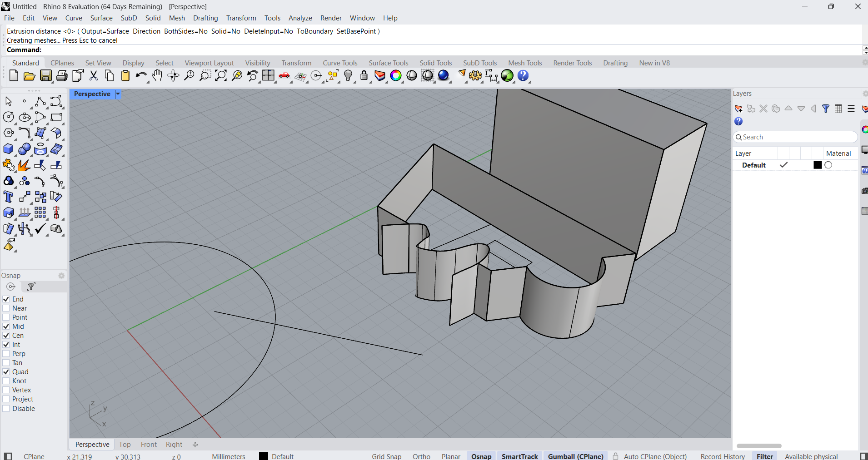Select the Undo toolbar icon
Image resolution: width=868 pixels, height=460 pixels.
141,76
